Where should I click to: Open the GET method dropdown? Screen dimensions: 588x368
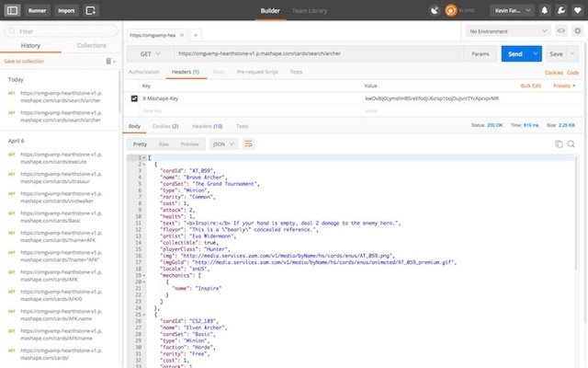coord(150,54)
